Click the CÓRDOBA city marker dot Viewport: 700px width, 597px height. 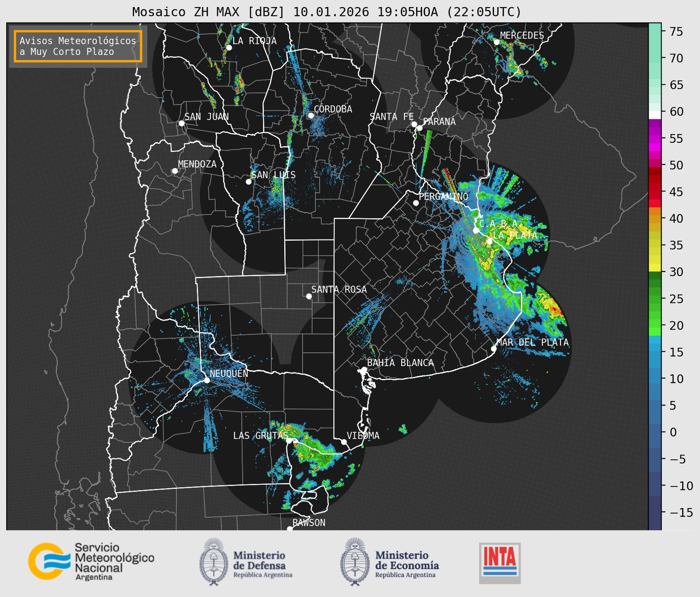[x=311, y=115]
